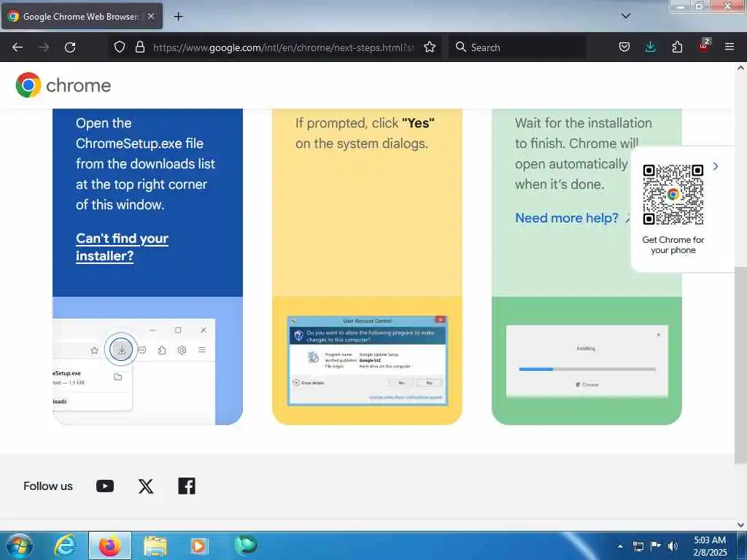Open the tracking protection shield
Viewport: 747px width, 560px height.
click(x=120, y=47)
